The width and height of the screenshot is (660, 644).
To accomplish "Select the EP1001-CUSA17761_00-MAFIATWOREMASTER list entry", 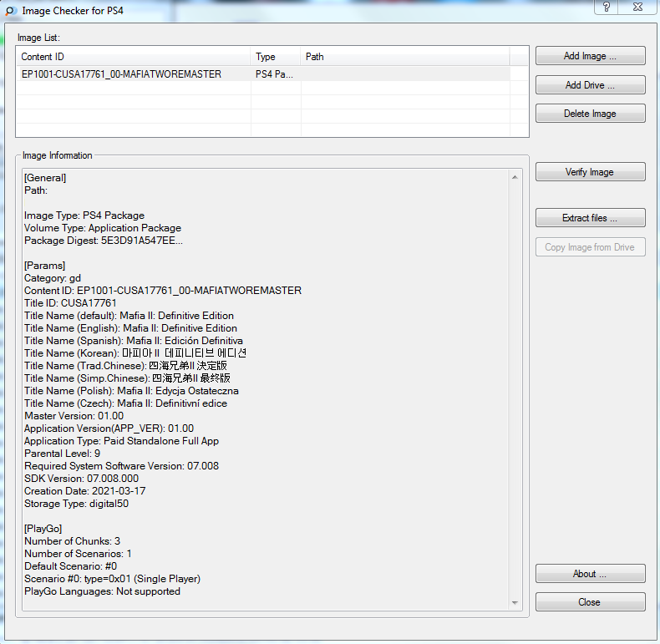I will pos(122,74).
